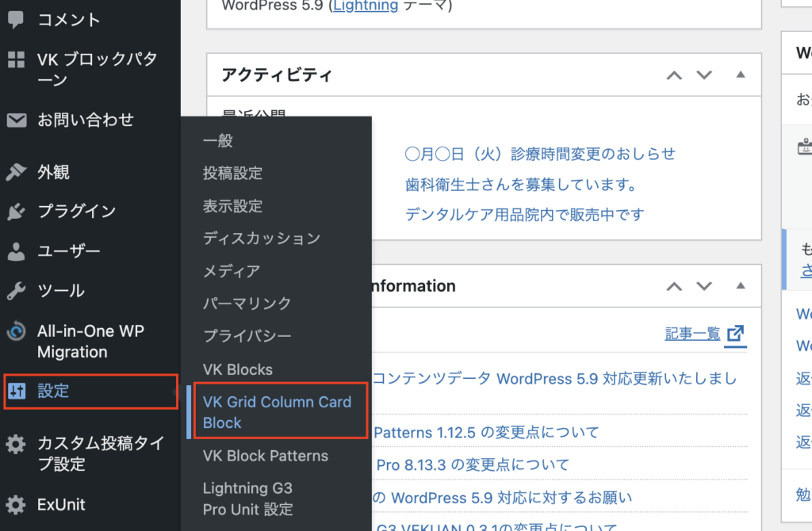Move the Information panel down
The width and height of the screenshot is (812, 531).
point(704,286)
